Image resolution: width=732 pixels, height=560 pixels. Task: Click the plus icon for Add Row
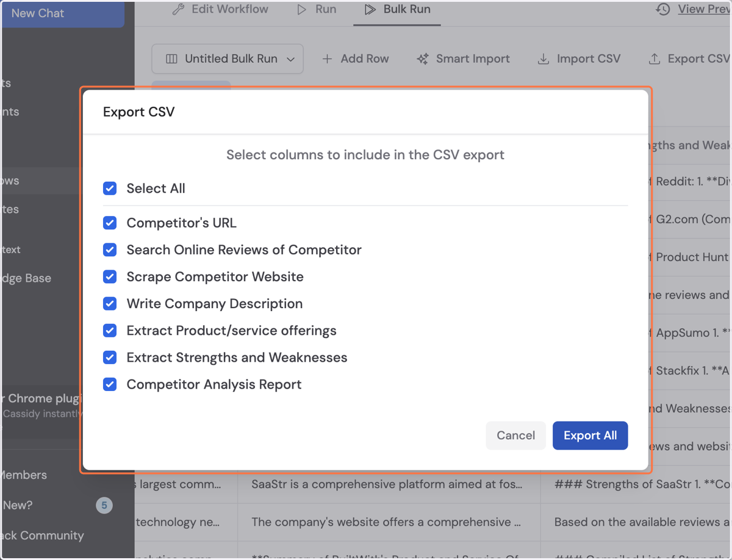click(327, 59)
